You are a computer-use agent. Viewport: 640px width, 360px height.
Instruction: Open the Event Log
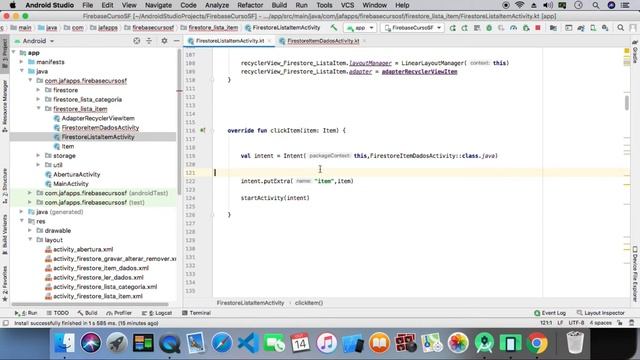[550, 313]
